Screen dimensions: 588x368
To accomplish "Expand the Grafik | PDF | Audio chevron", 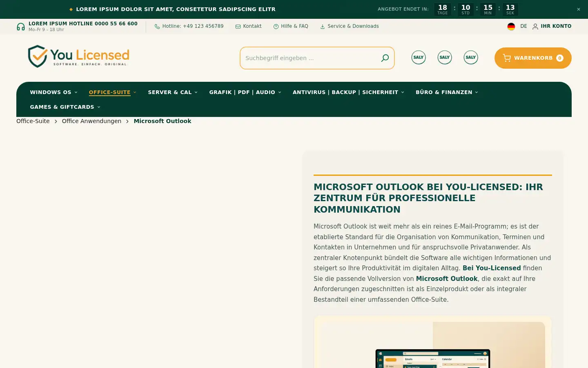I will tap(280, 92).
